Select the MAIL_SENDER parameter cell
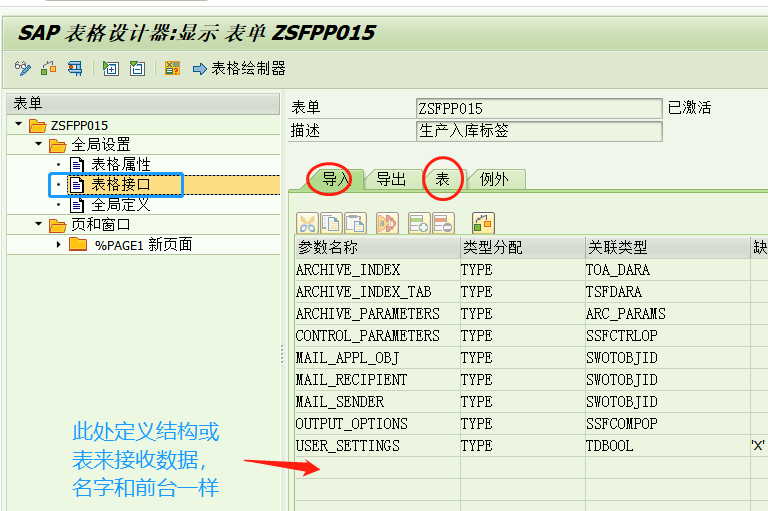Viewport: 768px width, 511px height. tap(377, 402)
